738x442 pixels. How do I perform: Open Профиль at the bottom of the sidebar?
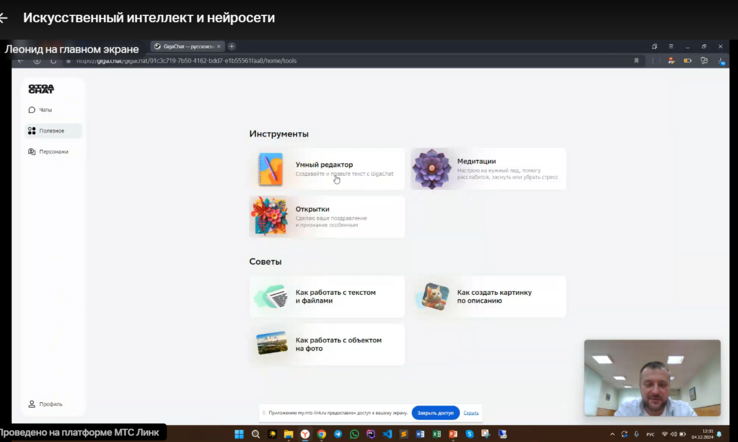pos(45,404)
